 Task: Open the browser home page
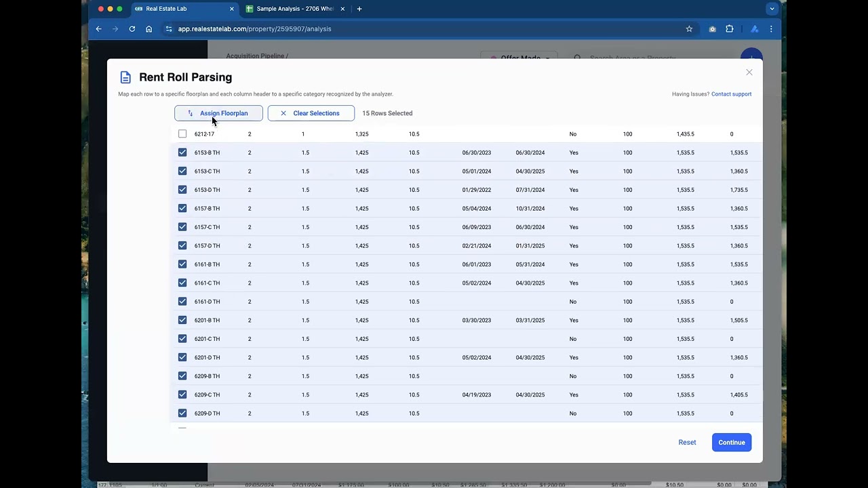(149, 29)
